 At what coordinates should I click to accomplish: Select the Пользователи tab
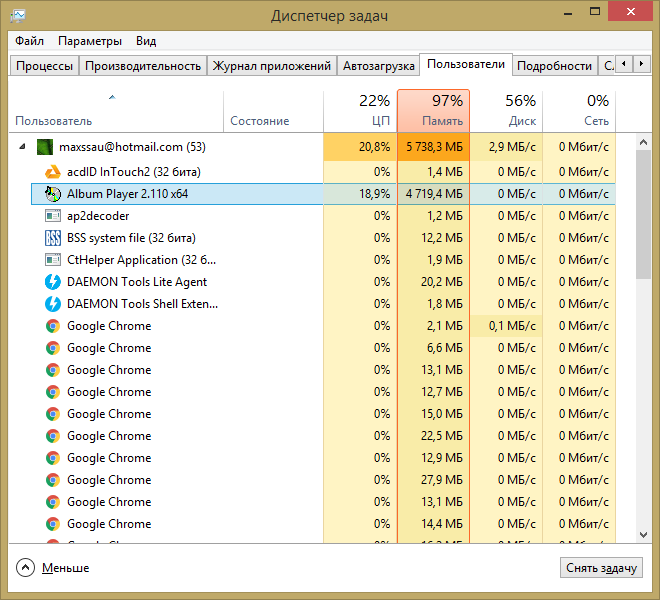466,64
